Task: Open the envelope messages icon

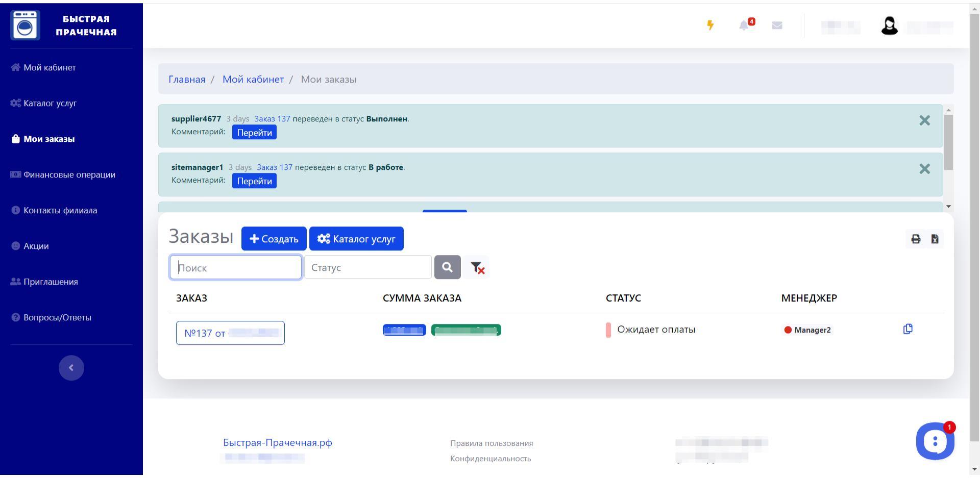Action: point(777,26)
